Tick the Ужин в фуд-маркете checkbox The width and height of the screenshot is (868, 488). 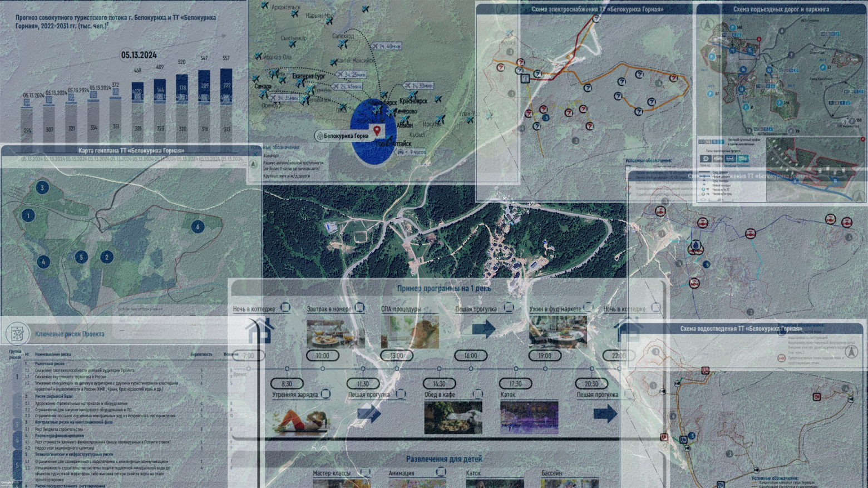coord(588,307)
